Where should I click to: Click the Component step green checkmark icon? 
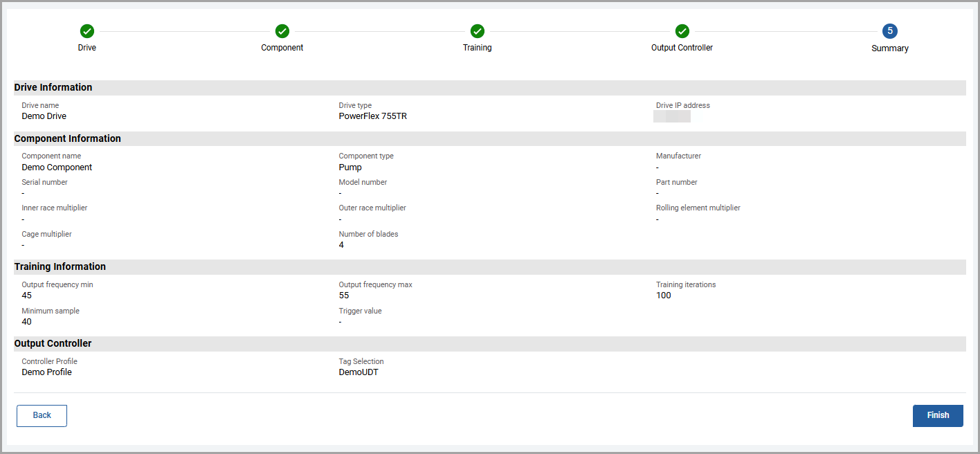282,31
